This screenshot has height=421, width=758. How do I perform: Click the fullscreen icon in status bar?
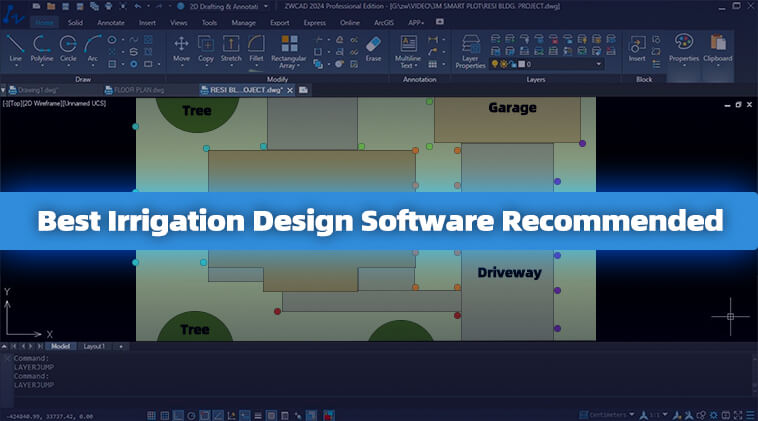tap(738, 415)
